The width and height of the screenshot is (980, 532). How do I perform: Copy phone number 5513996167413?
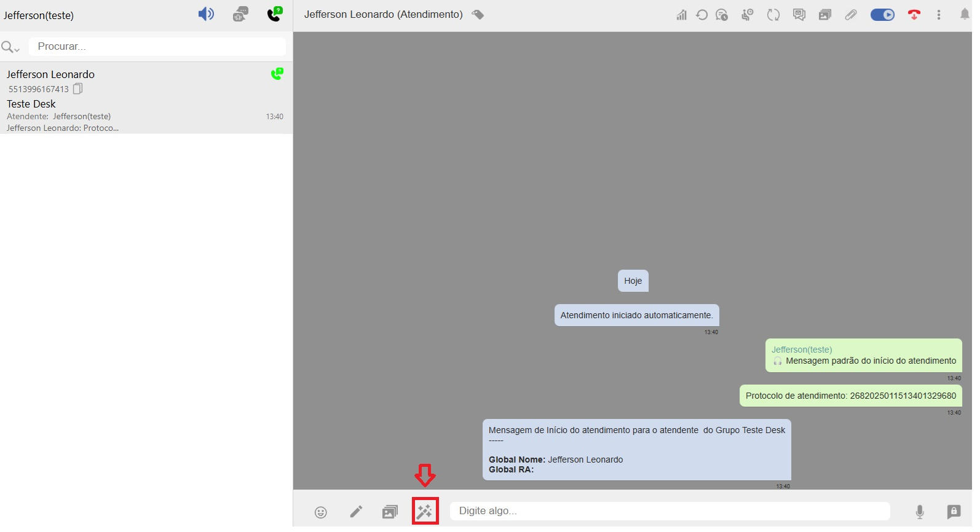pos(78,89)
